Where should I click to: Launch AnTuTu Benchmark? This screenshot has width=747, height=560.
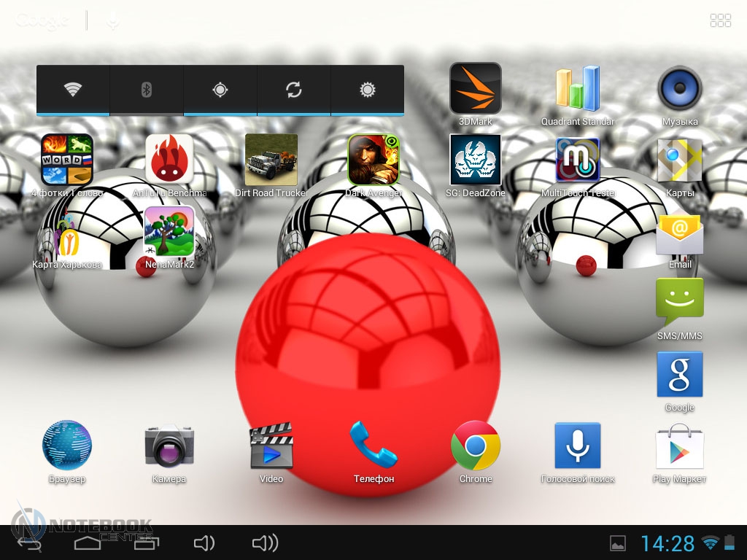tap(169, 159)
